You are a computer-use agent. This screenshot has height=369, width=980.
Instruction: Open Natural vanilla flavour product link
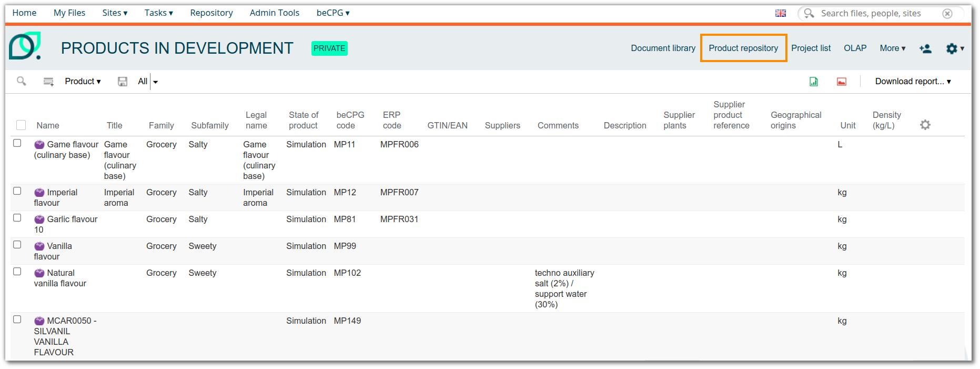(60, 278)
